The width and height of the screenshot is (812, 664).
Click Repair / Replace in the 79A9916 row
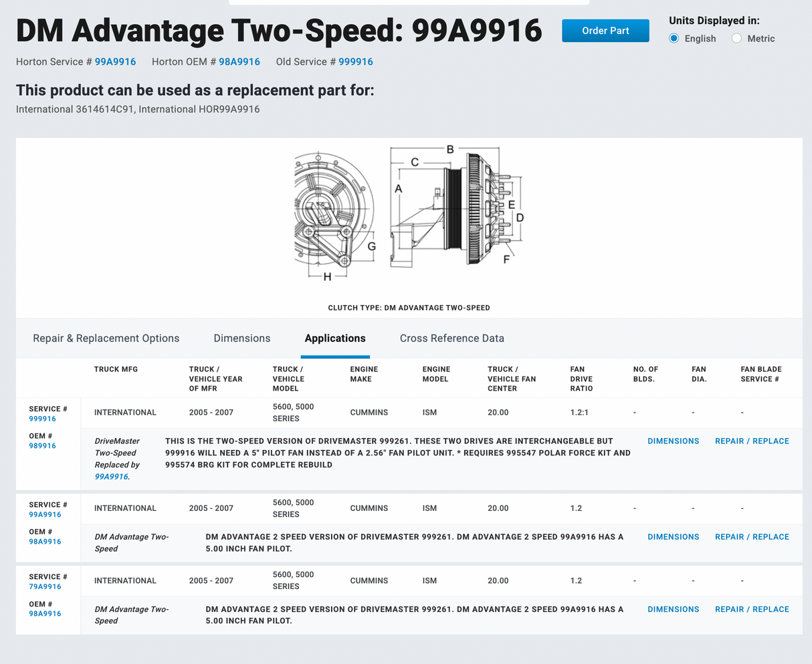click(752, 609)
